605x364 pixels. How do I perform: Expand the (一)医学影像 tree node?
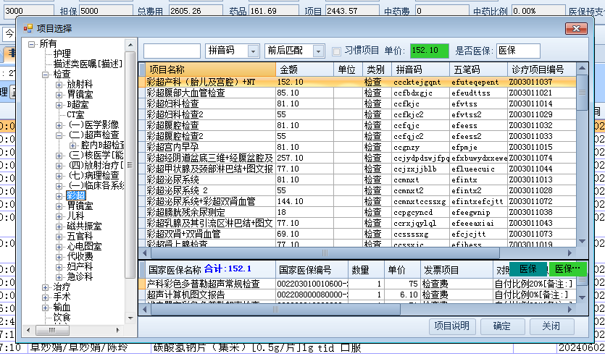[x=59, y=125]
